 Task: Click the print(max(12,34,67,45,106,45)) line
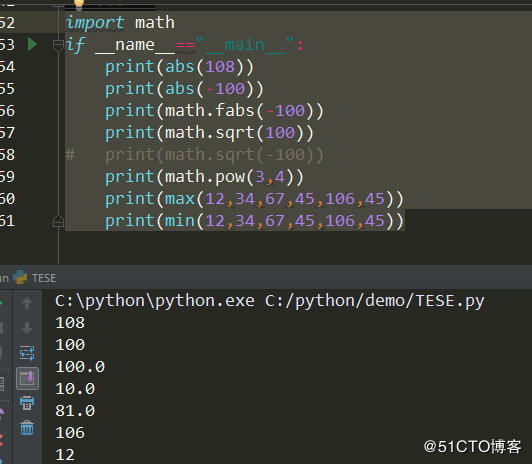tap(254, 199)
